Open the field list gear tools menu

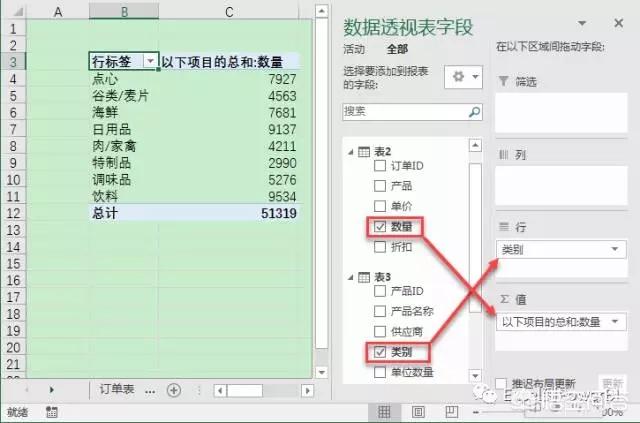pyautogui.click(x=464, y=77)
